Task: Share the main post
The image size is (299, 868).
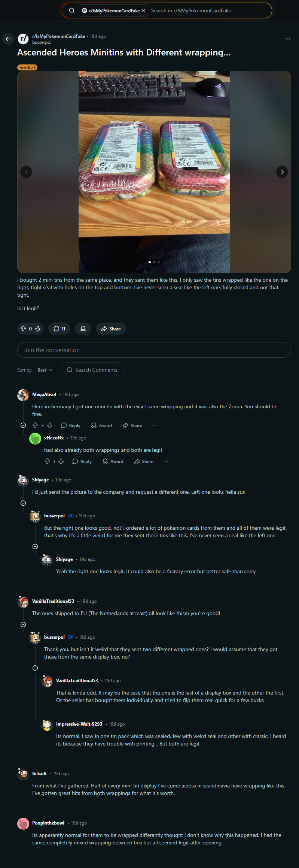Action: click(x=111, y=329)
